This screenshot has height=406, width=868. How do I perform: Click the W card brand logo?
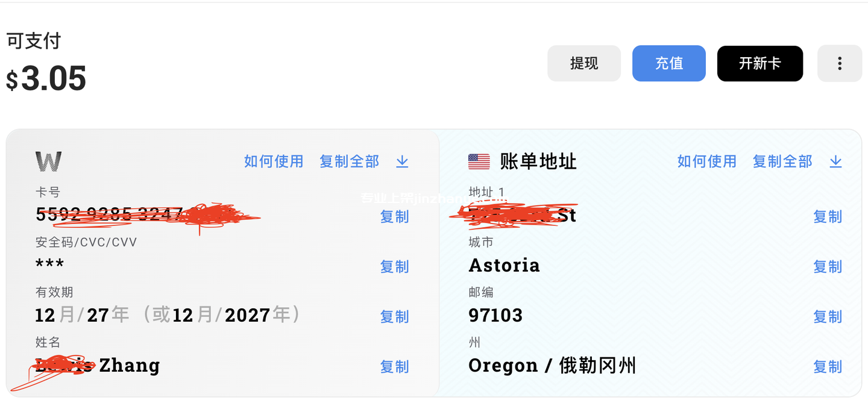tap(48, 161)
